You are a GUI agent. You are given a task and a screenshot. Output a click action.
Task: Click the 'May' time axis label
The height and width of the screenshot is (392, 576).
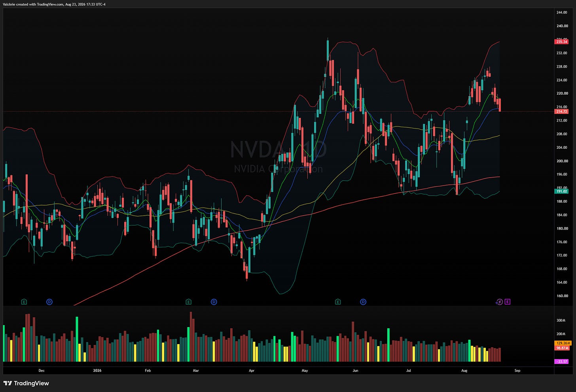coord(305,371)
